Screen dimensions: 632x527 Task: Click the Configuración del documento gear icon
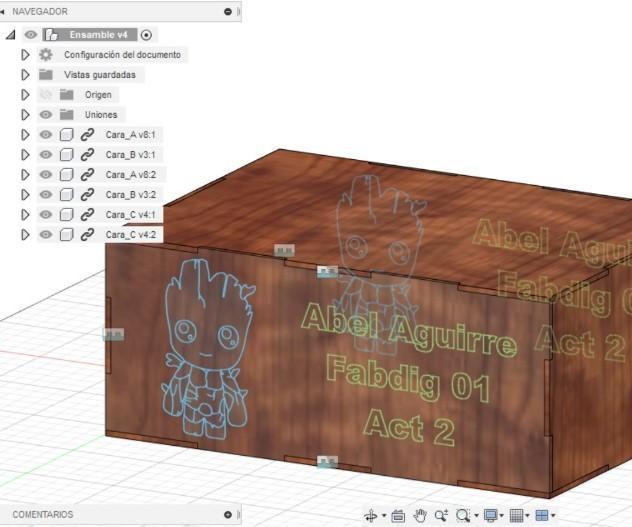(46, 55)
